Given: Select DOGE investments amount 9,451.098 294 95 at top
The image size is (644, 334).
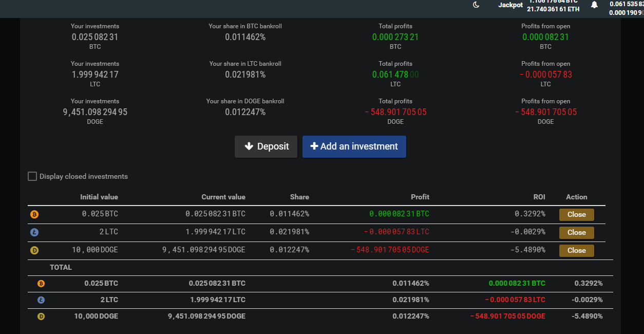Looking at the screenshot, I should pos(95,112).
